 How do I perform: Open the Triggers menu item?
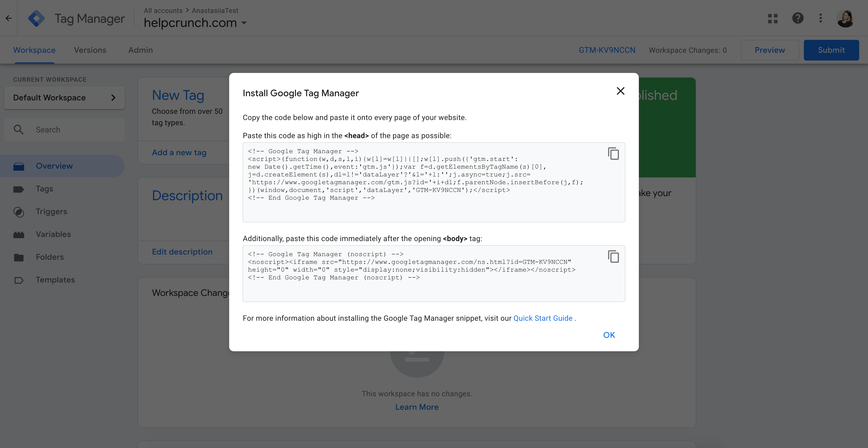(x=62, y=212)
